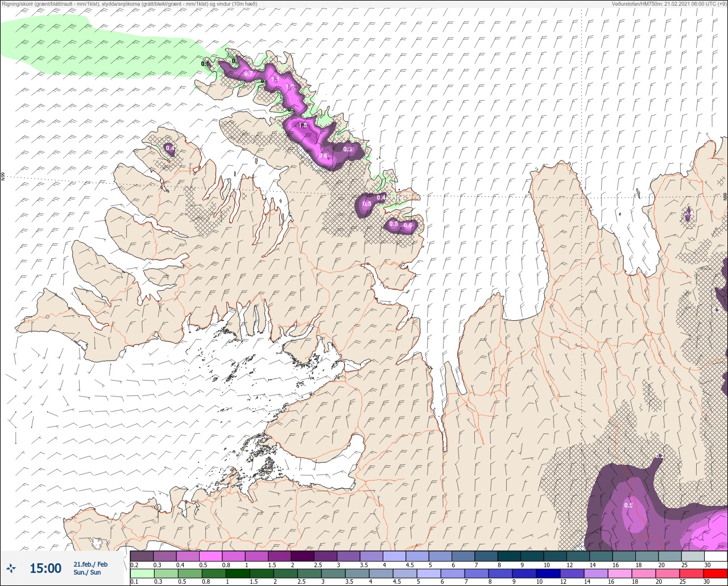The height and width of the screenshot is (586, 728).
Task: Click upper legend grey swatch between 25 and 30
Action: click(x=693, y=556)
